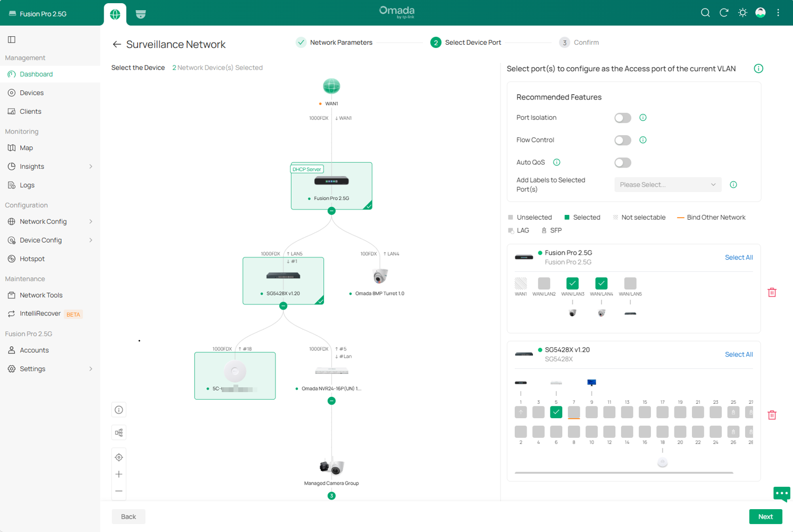Open the global view globe tab
This screenshot has width=793, height=532.
click(x=115, y=14)
